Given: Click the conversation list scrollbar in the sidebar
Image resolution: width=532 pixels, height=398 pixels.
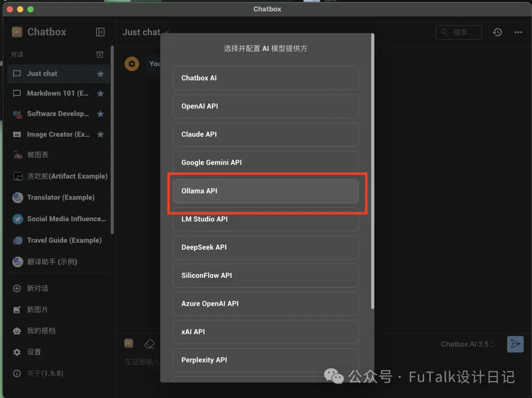Looking at the screenshot, I should [112, 140].
